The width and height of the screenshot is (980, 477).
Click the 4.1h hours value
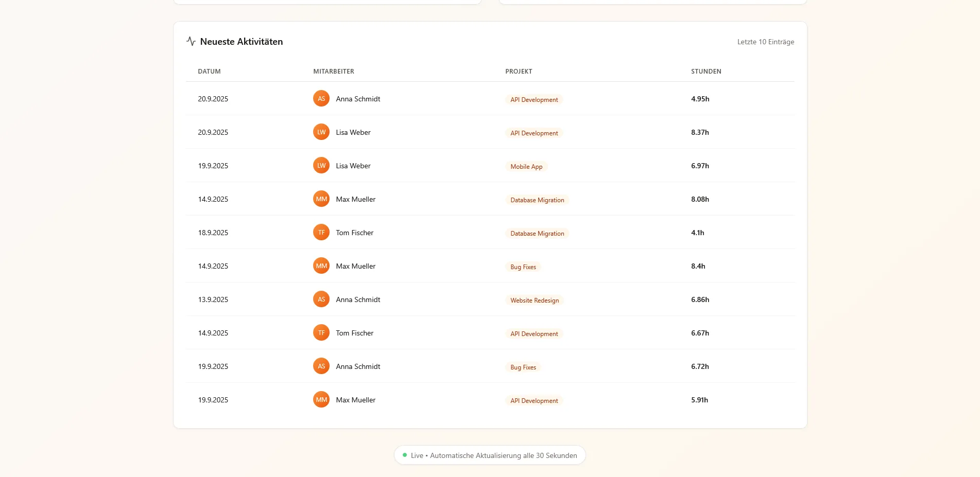[x=697, y=233]
